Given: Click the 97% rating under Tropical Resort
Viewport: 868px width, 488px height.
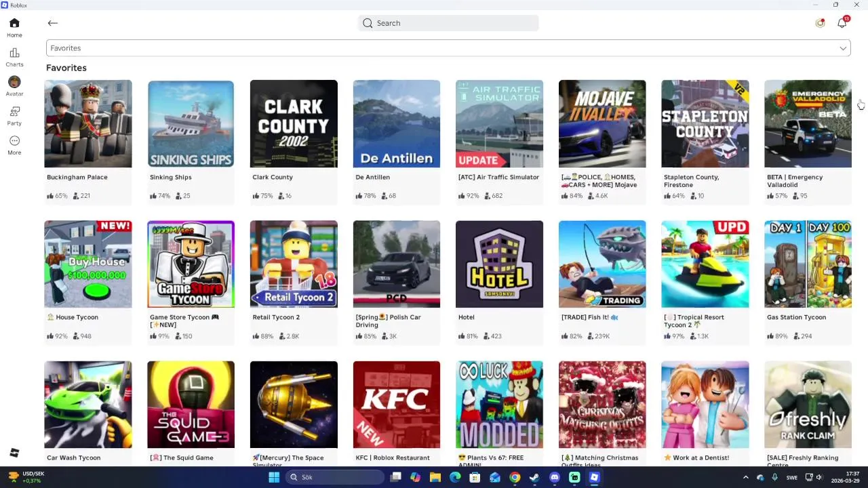Looking at the screenshot, I should [x=675, y=336].
